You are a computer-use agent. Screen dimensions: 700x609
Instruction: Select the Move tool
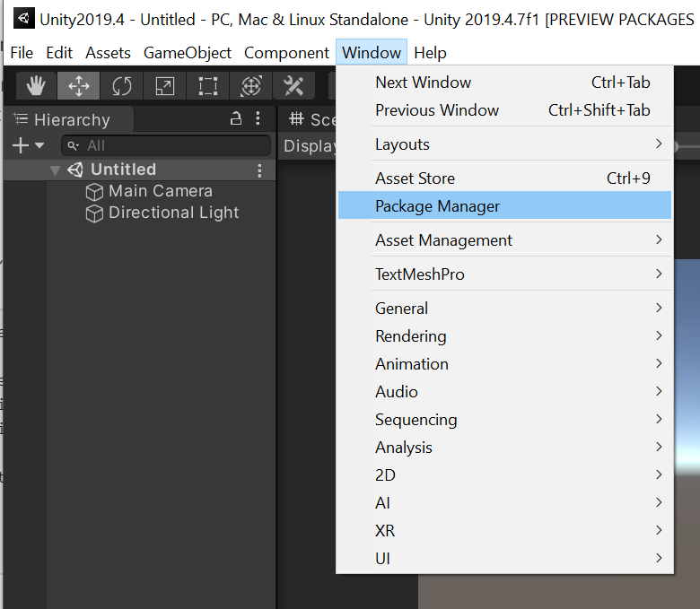tap(79, 86)
